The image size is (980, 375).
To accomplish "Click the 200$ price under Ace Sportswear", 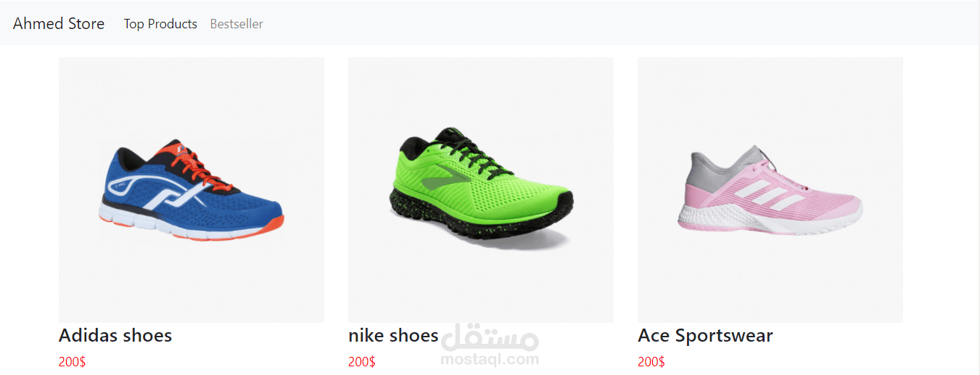I will coord(651,362).
